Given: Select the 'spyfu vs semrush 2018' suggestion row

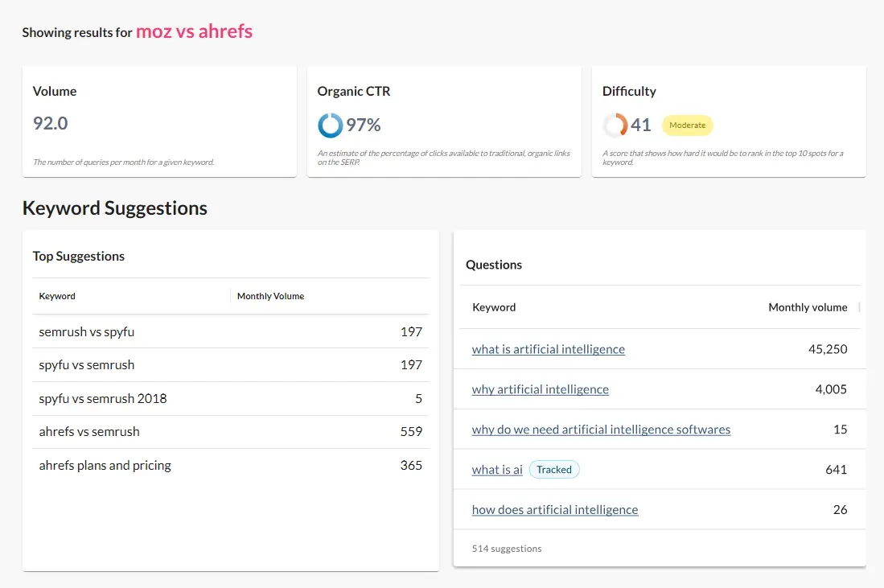Looking at the screenshot, I should 231,398.
